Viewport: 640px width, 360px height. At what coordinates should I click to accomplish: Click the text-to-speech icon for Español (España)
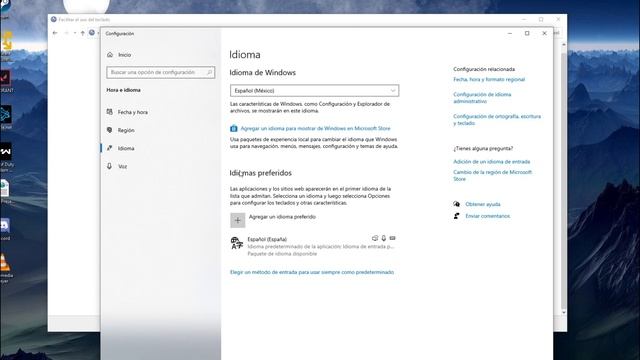click(375, 238)
